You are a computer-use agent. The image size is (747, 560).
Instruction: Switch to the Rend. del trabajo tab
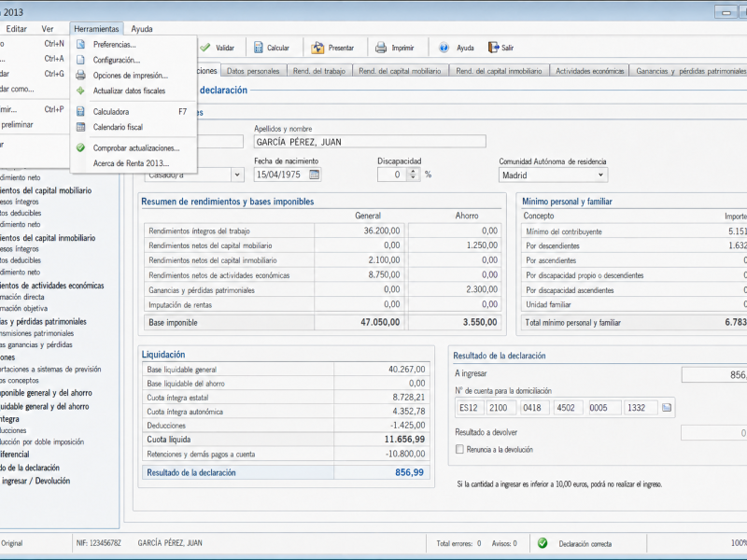pyautogui.click(x=319, y=71)
